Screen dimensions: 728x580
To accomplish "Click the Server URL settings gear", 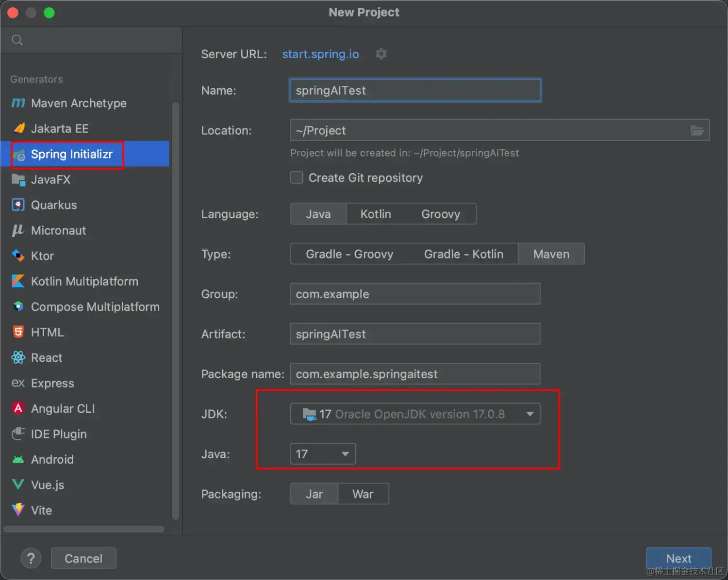I will click(x=381, y=54).
